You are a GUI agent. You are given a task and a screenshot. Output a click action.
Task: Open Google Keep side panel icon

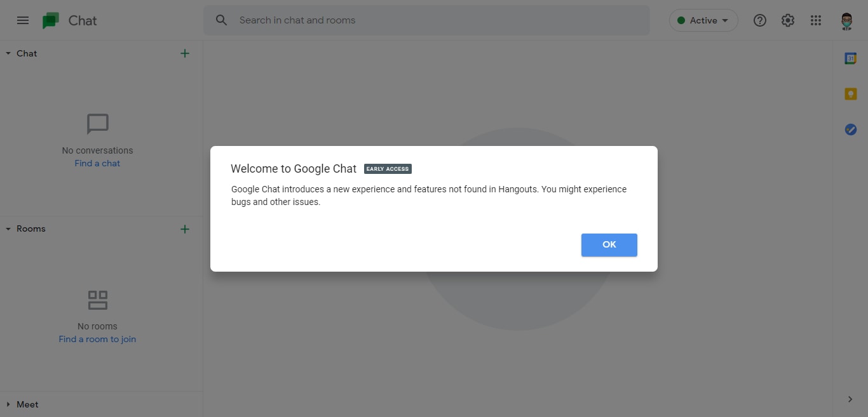point(851,94)
